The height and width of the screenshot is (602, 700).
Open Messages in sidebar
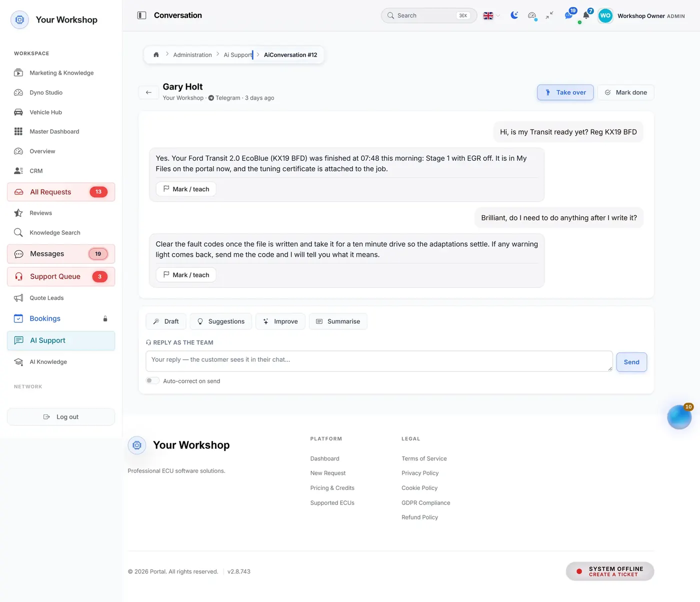pyautogui.click(x=61, y=254)
